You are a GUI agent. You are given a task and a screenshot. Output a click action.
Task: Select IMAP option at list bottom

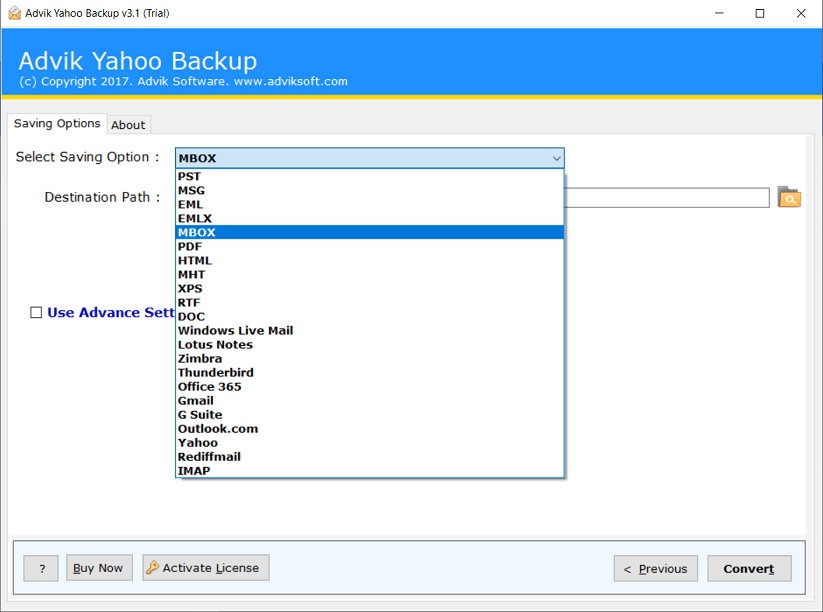(370, 471)
